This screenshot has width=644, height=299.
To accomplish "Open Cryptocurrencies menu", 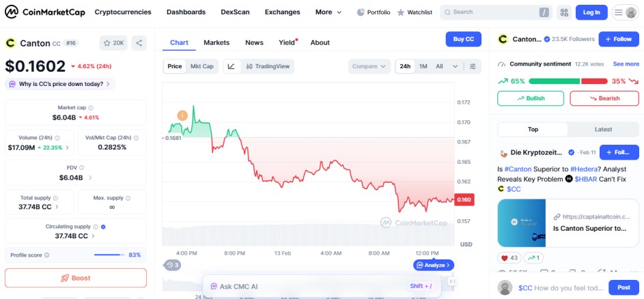I will [123, 12].
